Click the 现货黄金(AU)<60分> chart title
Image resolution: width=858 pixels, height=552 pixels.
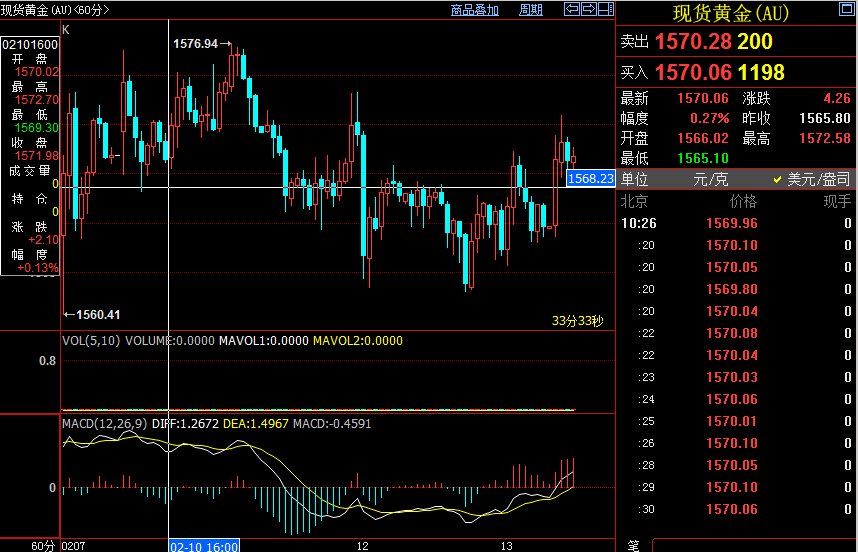click(56, 10)
